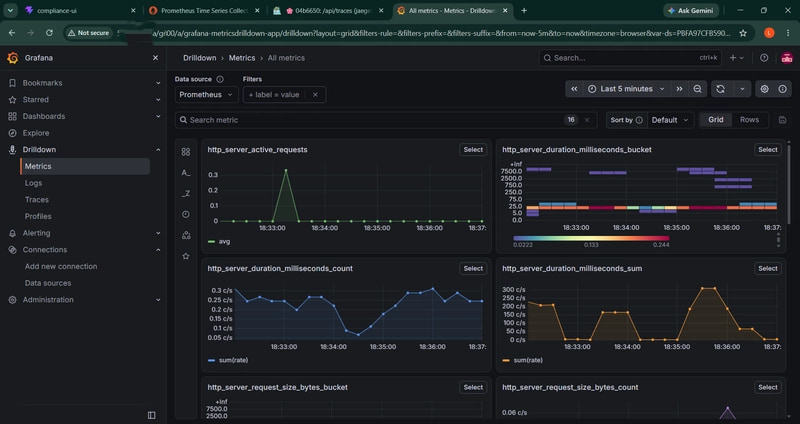Select http_server_duration_milliseconds_count metric
This screenshot has height=424, width=800.
[x=473, y=269]
